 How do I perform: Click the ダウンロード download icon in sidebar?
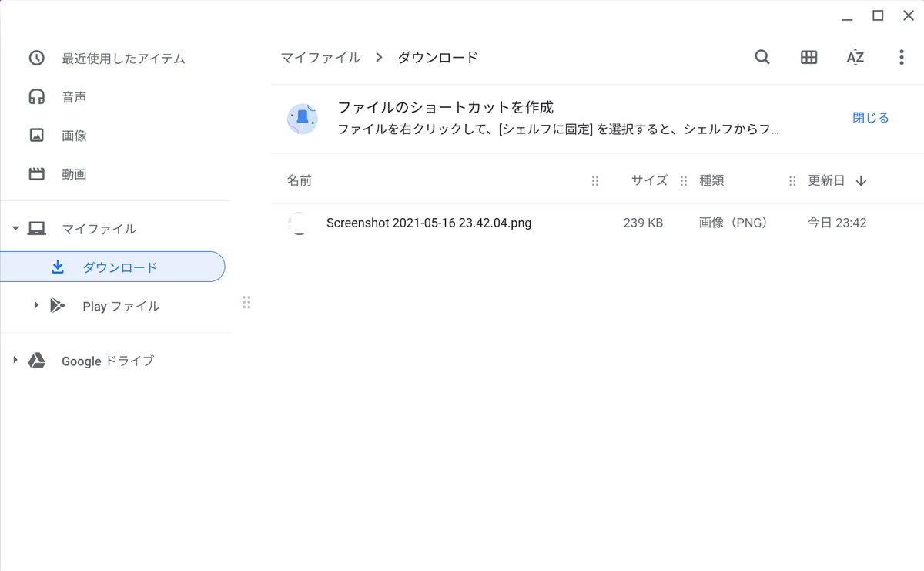pyautogui.click(x=58, y=266)
